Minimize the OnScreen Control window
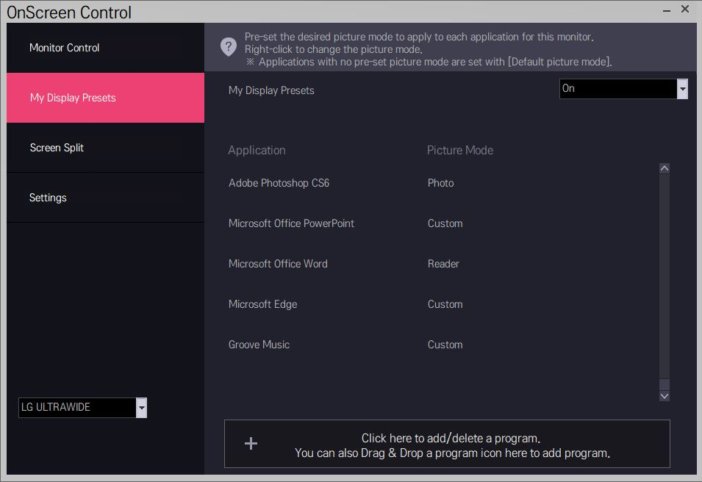The width and height of the screenshot is (702, 482). (667, 10)
